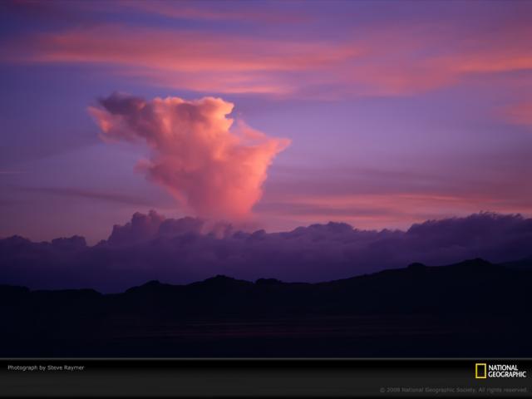This screenshot has width=532, height=399.
Task: Click the pink streaked clouds at top of sky
Action: (249, 50)
